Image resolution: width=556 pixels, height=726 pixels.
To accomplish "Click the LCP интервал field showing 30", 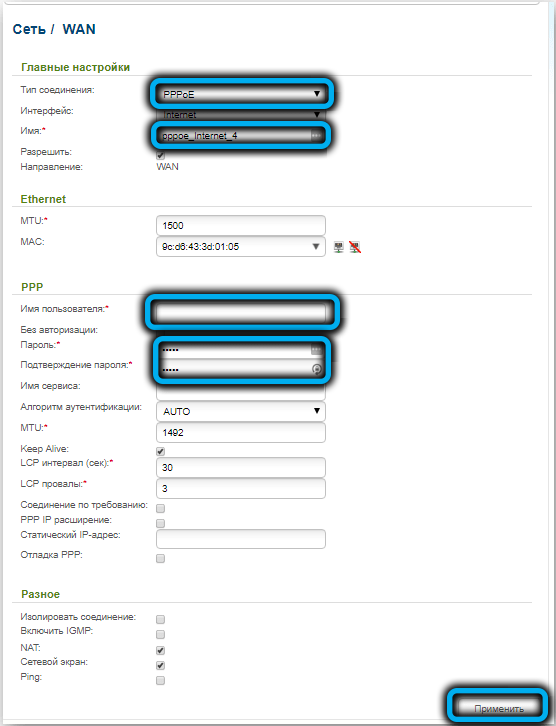I will [241, 468].
